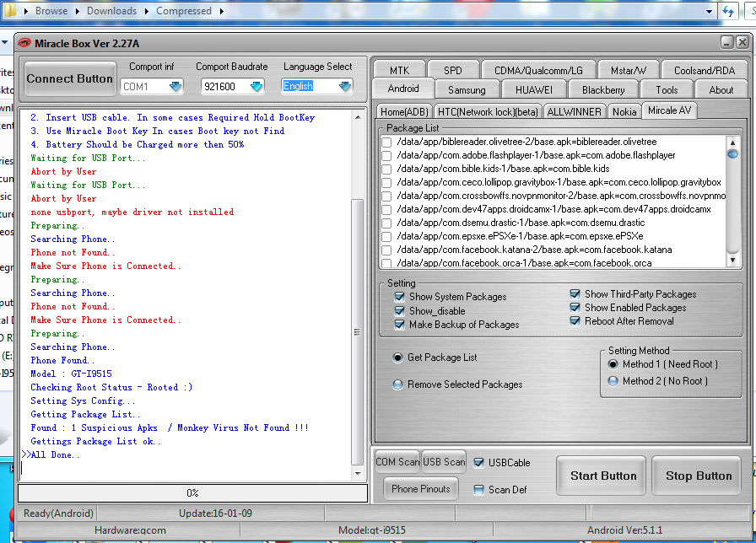Select the Android tab

(403, 89)
